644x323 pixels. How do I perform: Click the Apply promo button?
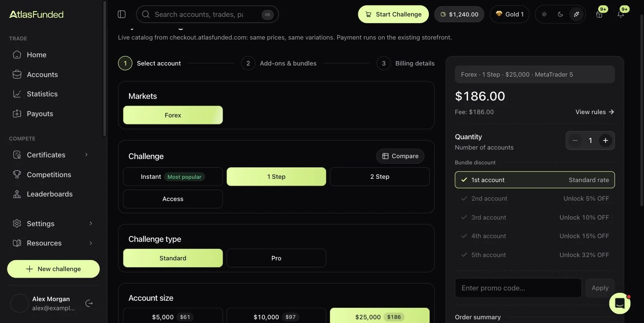(600, 288)
